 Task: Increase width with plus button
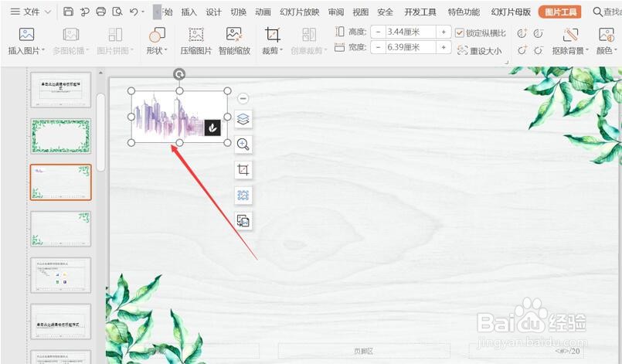coord(444,47)
